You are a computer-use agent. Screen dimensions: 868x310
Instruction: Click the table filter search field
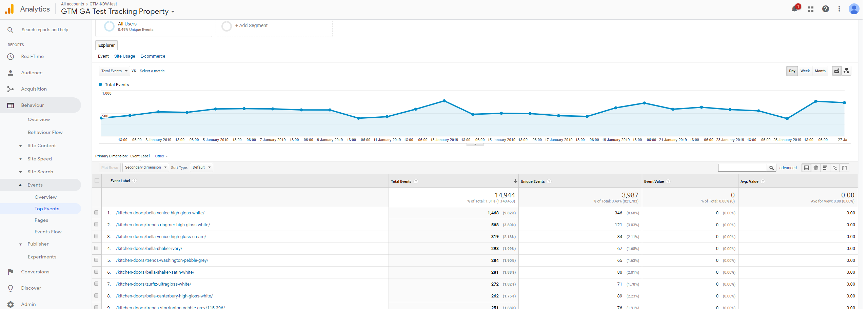pos(743,168)
